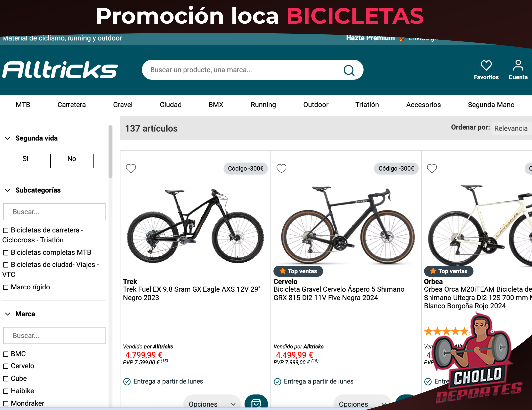
Task: Check the BMC brand checkbox
Action: (x=6, y=354)
